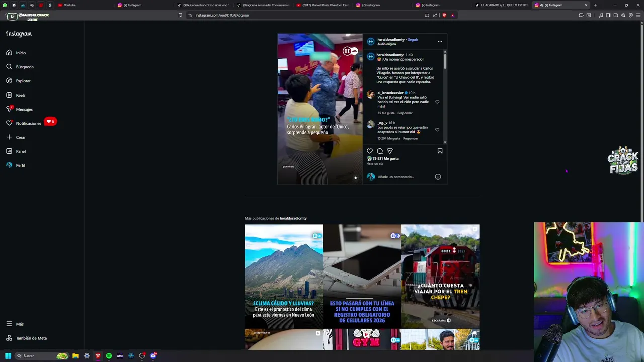Open the GYM post thumbnail
Screen dimensions: 644x362
pyautogui.click(x=362, y=339)
